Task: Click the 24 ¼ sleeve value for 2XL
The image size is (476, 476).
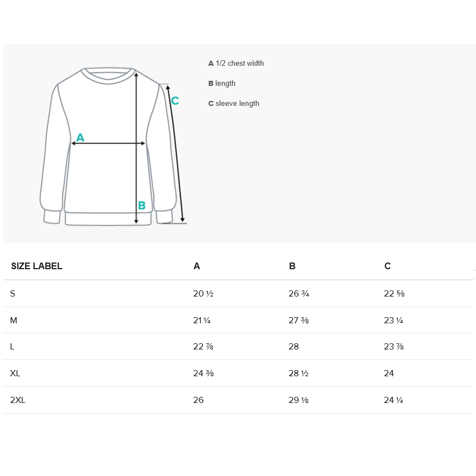Action: point(394,400)
